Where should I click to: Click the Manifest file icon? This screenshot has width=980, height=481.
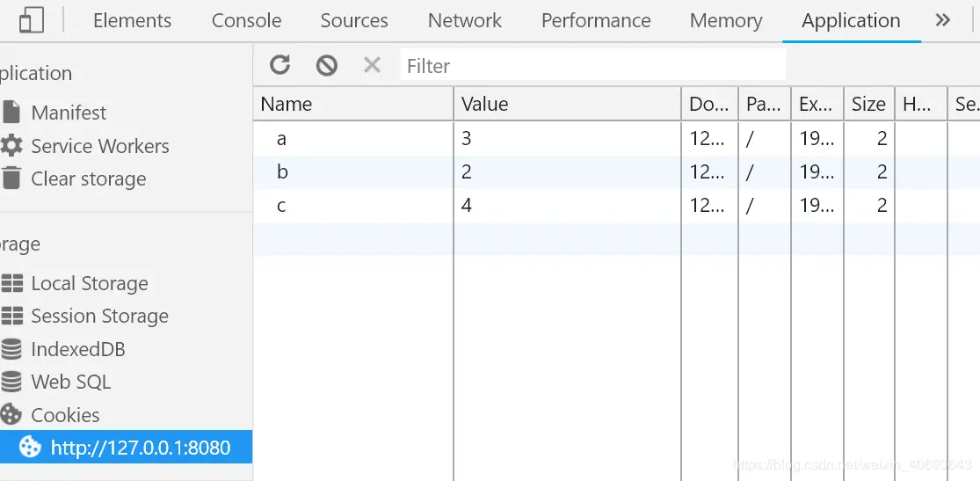click(11, 113)
